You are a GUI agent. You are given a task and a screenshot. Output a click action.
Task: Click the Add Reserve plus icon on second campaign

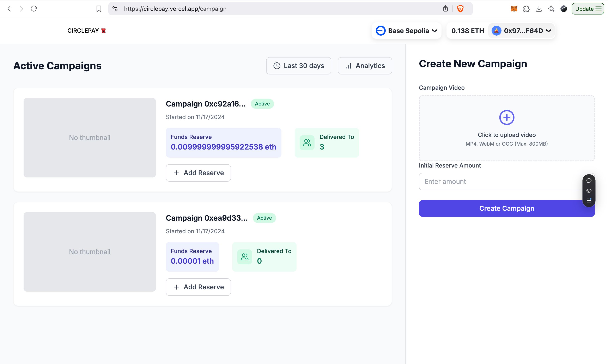(x=176, y=287)
